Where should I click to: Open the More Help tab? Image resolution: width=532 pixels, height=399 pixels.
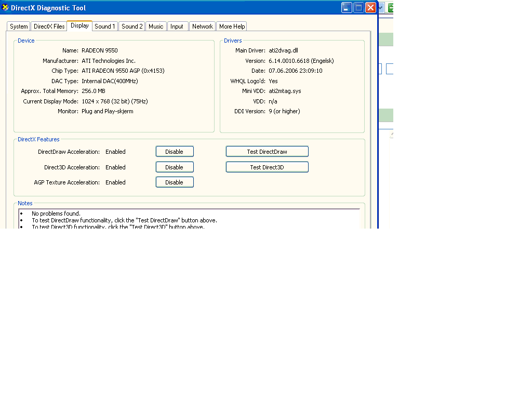[232, 26]
